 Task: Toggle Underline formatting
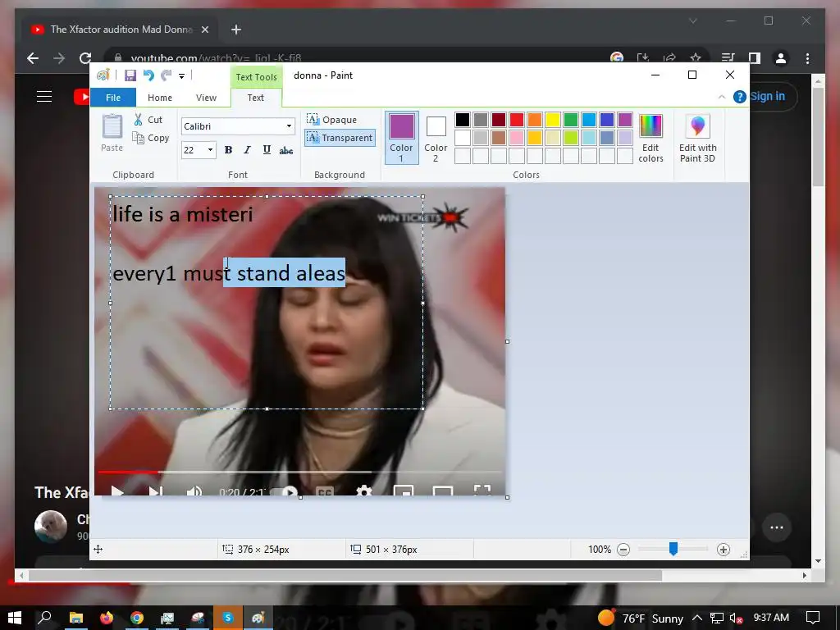tap(267, 150)
